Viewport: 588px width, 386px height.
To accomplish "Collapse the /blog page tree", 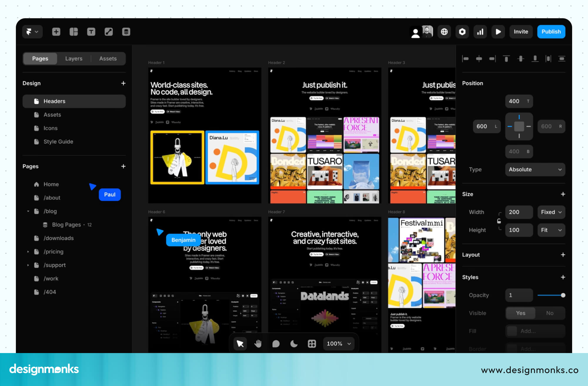I will point(28,211).
